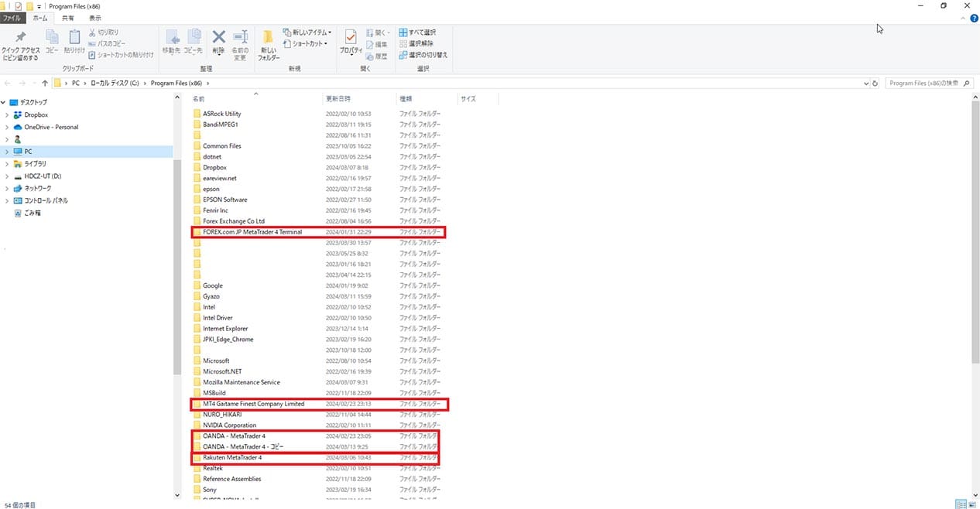Click Copy path (パスのコピー)

pos(108,43)
